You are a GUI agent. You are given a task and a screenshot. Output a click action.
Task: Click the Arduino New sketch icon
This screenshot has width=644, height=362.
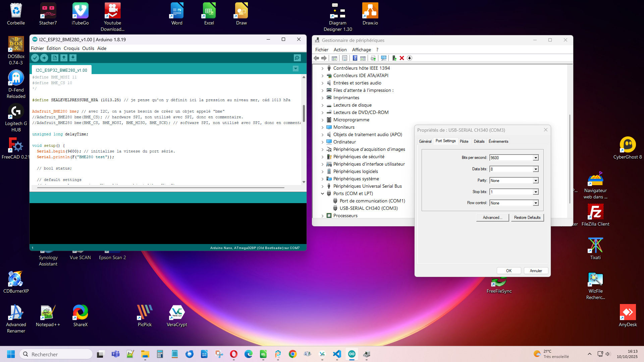[x=55, y=58]
